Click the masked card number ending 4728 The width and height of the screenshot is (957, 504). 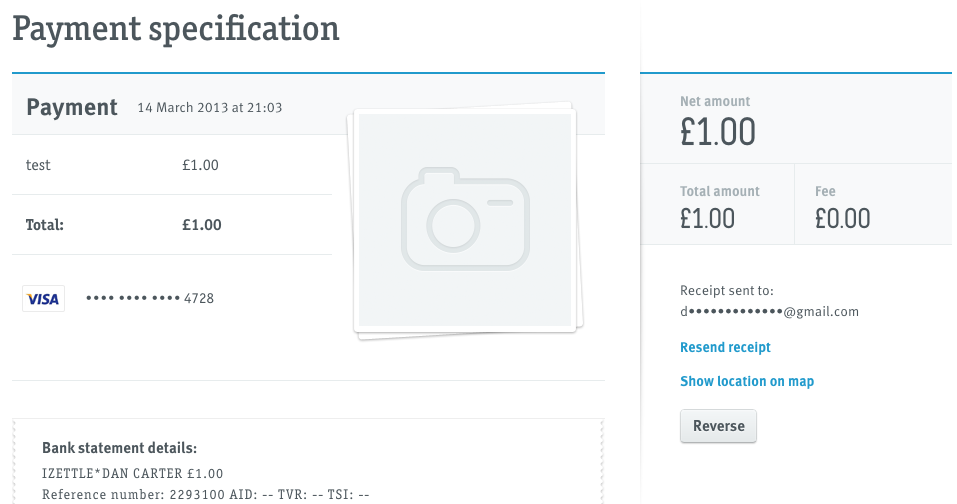pos(150,298)
